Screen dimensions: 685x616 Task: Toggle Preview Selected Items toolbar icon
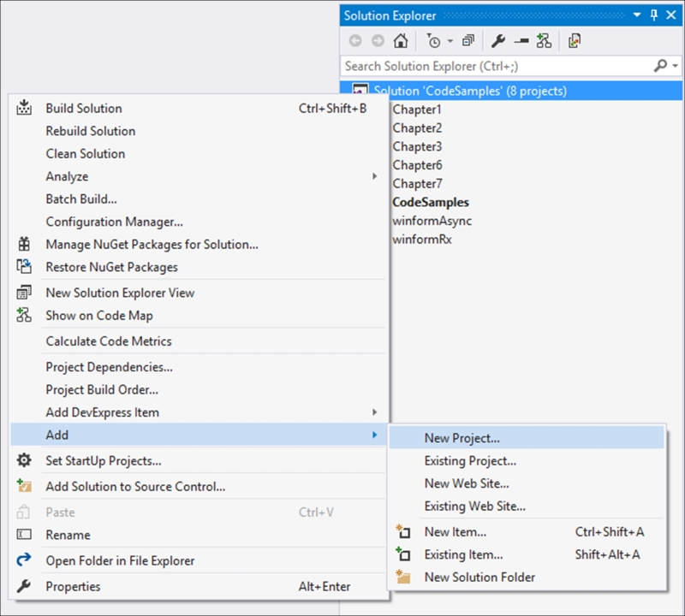click(521, 41)
